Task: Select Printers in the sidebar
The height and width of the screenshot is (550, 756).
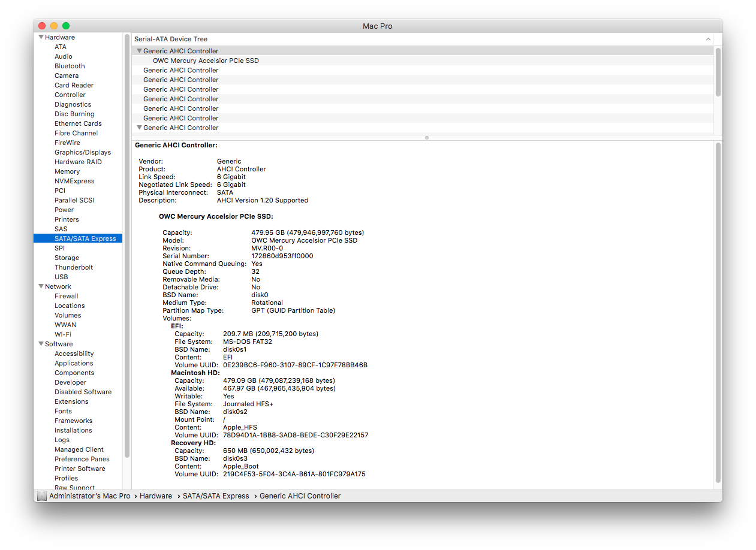Action: point(67,219)
